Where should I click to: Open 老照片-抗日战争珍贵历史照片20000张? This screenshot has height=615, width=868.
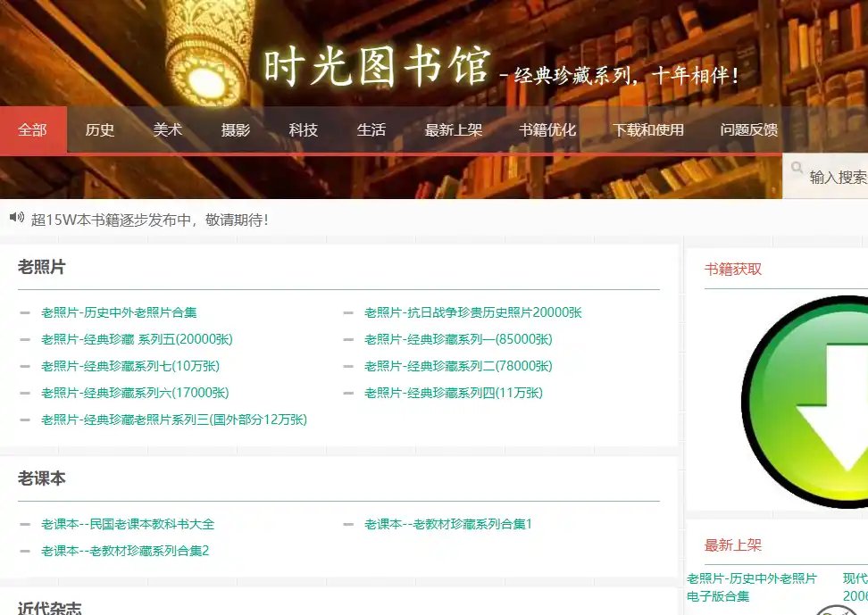point(472,312)
